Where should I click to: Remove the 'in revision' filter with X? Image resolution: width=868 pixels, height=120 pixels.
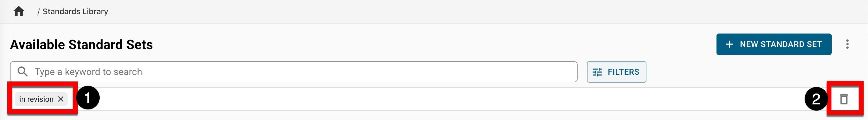[61, 99]
